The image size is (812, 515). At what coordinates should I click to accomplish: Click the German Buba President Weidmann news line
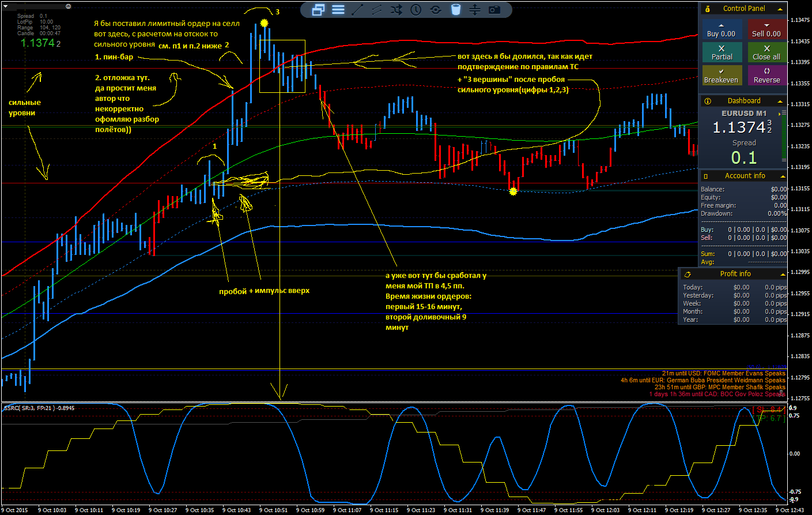point(703,381)
